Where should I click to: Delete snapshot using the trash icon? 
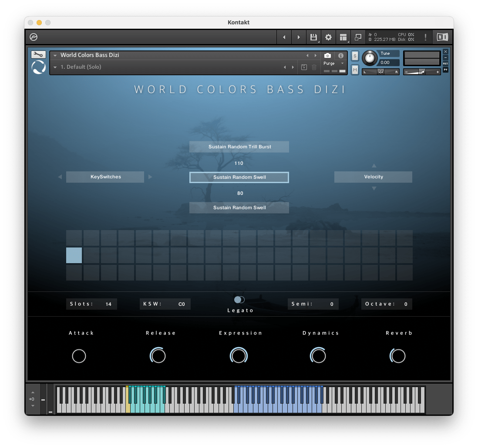coord(314,67)
